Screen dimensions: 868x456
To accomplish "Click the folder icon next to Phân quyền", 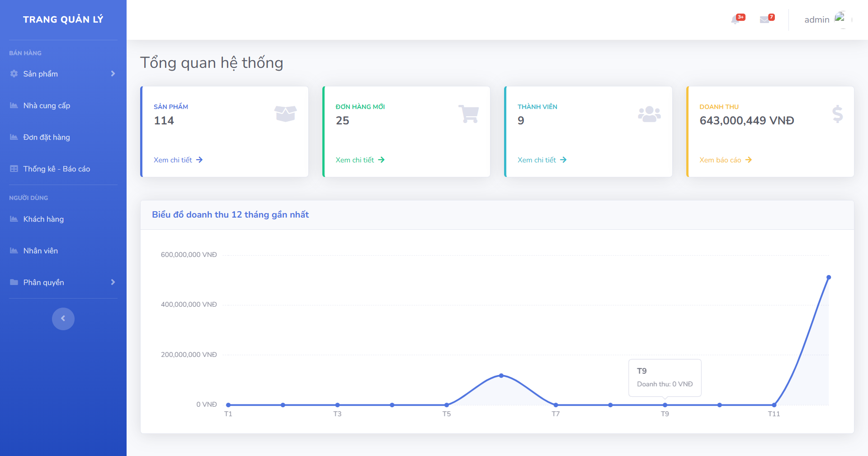I will tap(13, 282).
